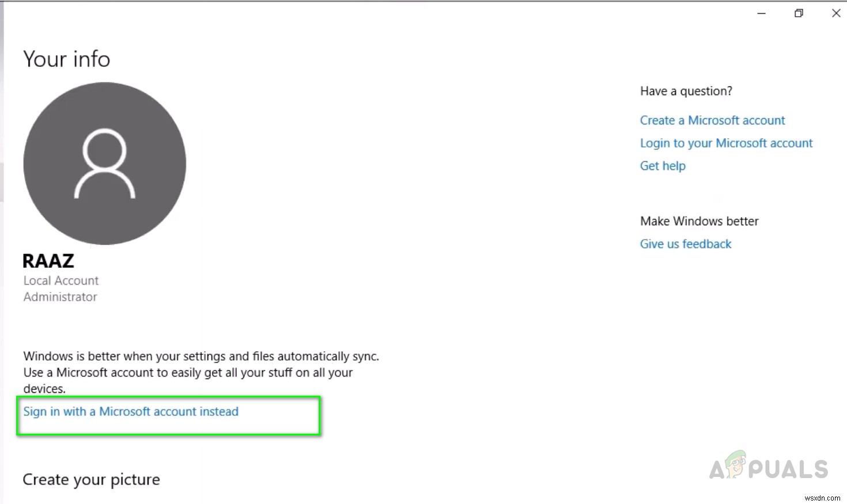The height and width of the screenshot is (504, 847).
Task: Click the RAAZ account name
Action: pyautogui.click(x=48, y=261)
